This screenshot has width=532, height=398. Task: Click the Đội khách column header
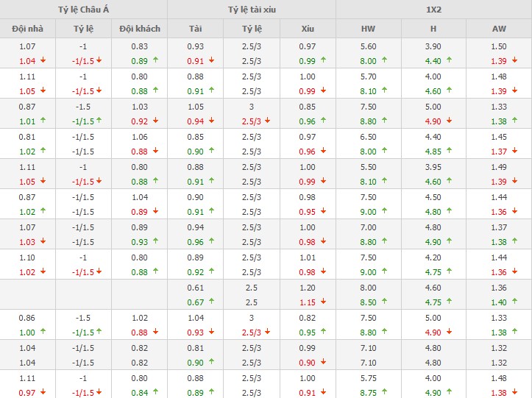[139, 29]
